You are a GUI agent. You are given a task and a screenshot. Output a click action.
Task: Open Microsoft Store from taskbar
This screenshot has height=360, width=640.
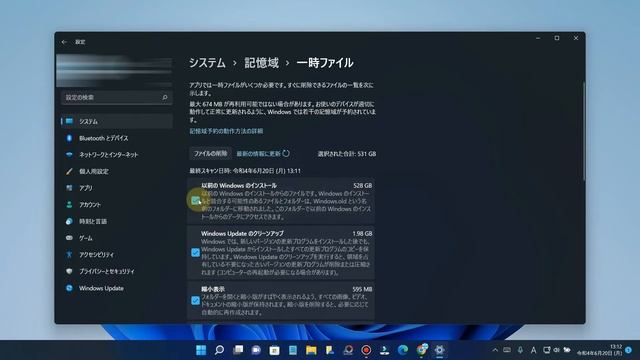point(274,350)
